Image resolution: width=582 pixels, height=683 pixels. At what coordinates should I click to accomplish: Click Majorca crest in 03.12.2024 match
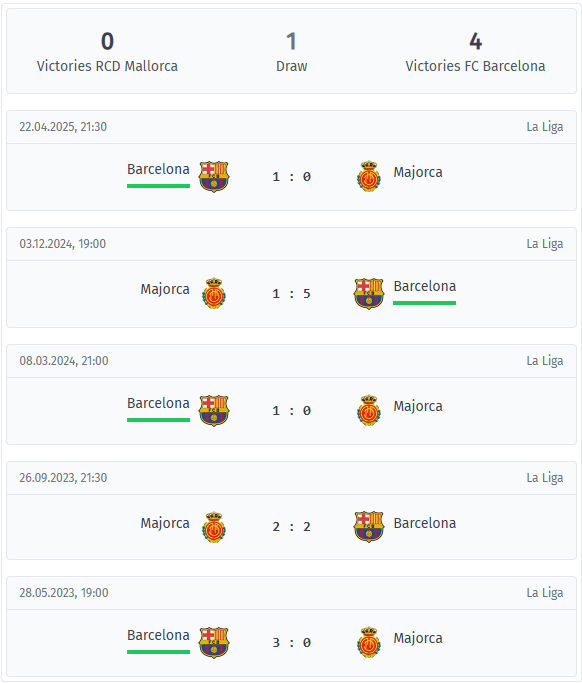214,293
